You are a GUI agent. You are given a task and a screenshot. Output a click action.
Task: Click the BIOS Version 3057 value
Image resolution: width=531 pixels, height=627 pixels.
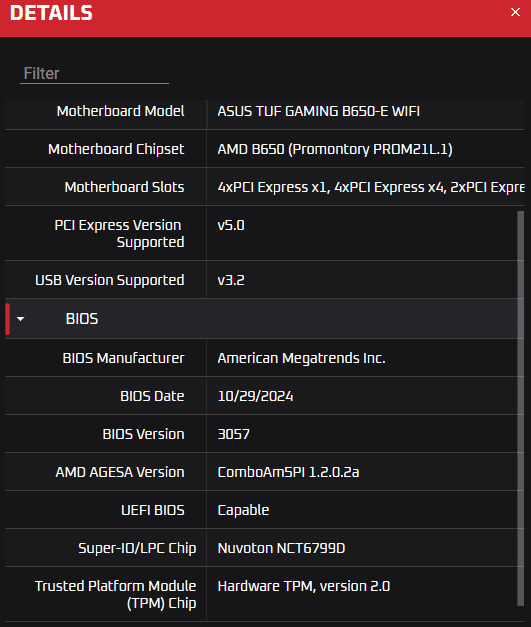click(x=234, y=434)
